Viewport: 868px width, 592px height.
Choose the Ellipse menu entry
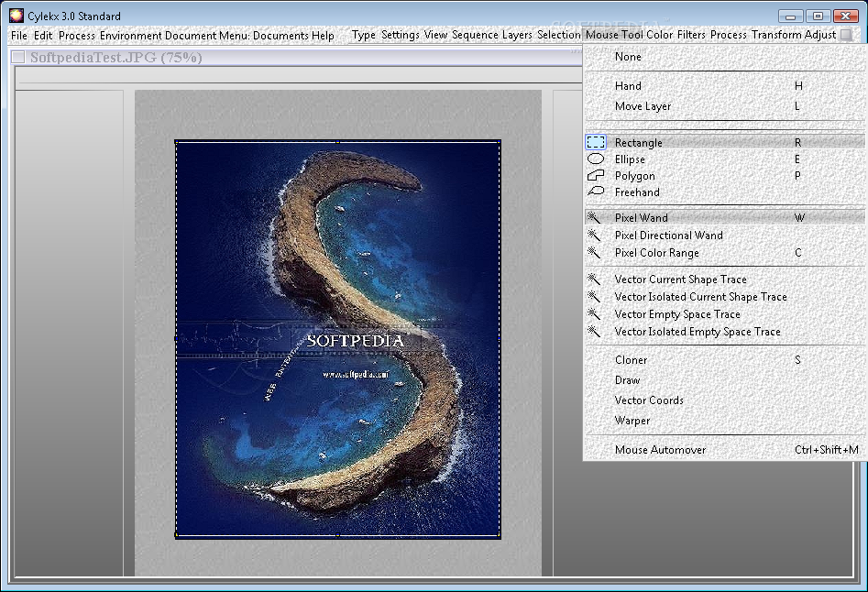click(x=724, y=159)
